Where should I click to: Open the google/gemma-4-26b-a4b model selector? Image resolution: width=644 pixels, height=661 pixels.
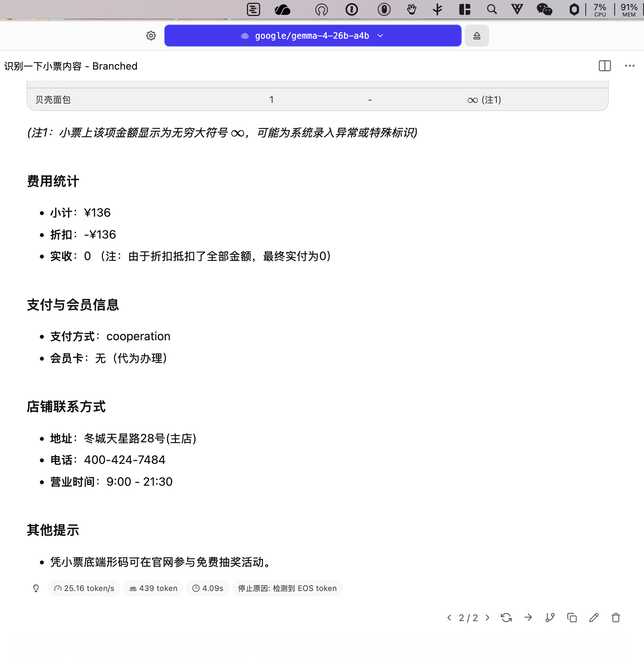tap(313, 36)
